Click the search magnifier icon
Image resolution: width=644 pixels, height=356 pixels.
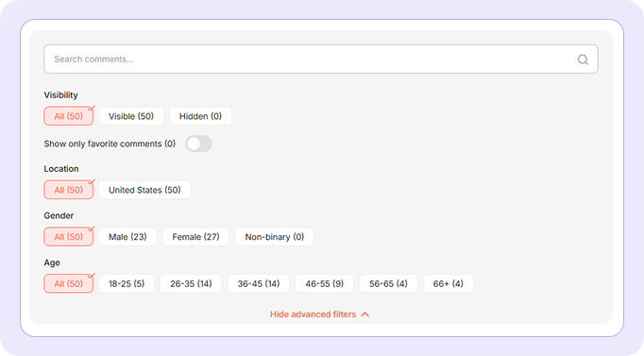click(583, 59)
